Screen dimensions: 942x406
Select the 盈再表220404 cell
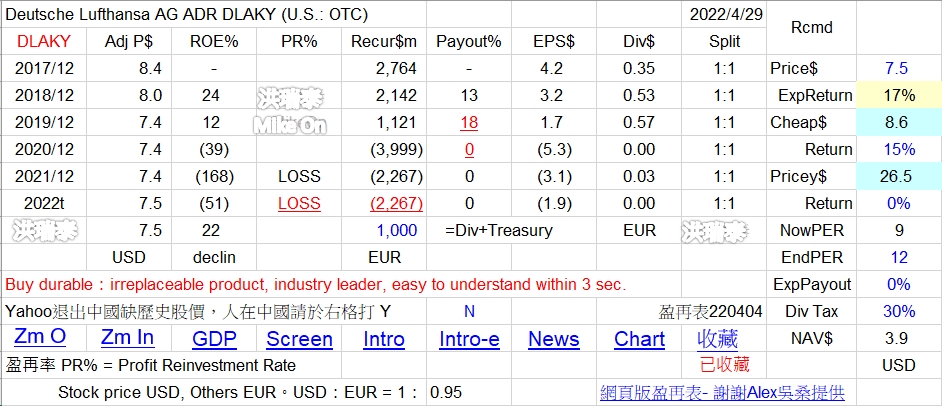pyautogui.click(x=711, y=311)
